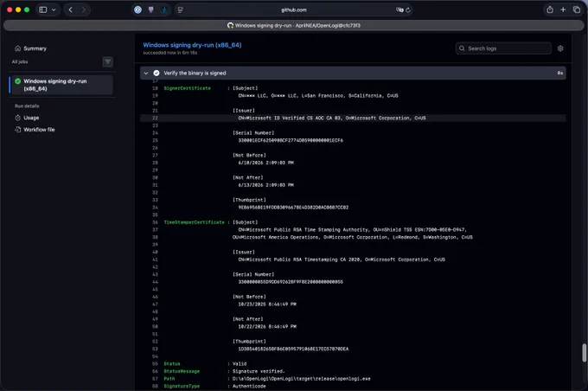588x391 pixels.
Task: Click the TimeStamperCertificate label
Action: (194, 222)
